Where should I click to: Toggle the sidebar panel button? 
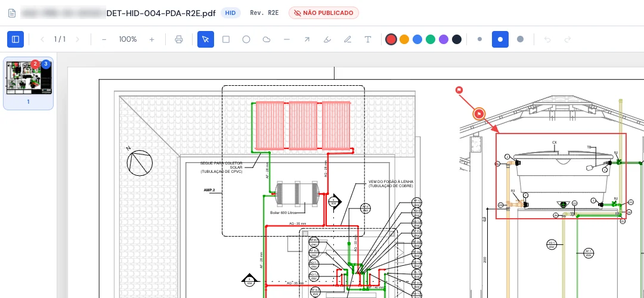coord(16,39)
